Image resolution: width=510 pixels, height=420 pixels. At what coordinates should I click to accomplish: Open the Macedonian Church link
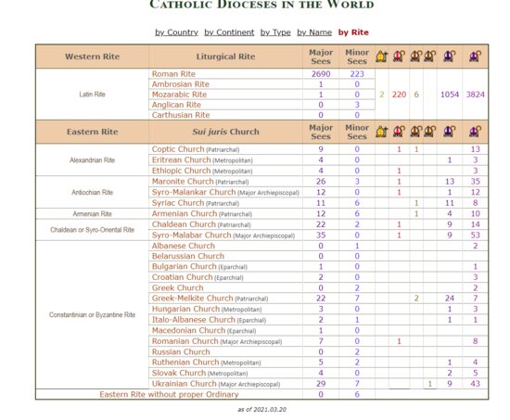188,330
